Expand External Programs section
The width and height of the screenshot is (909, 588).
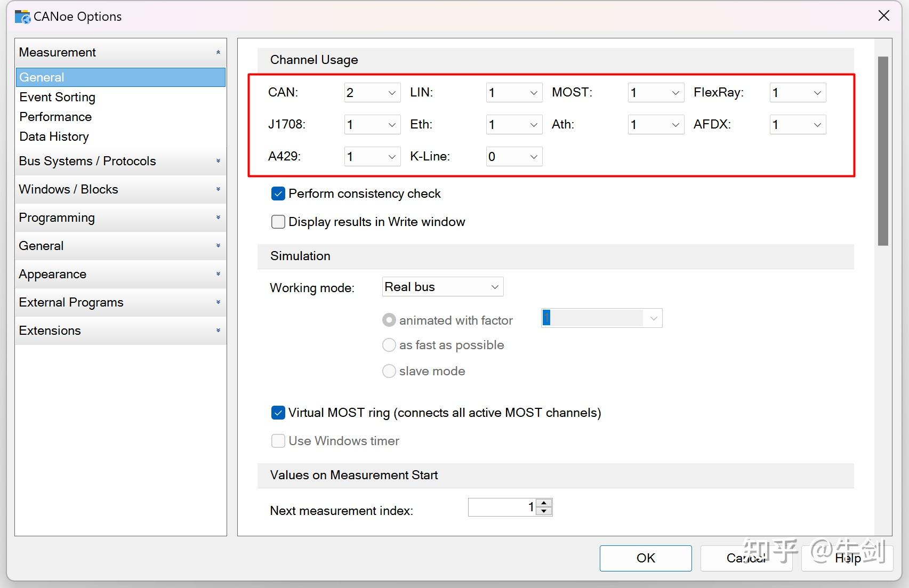120,302
